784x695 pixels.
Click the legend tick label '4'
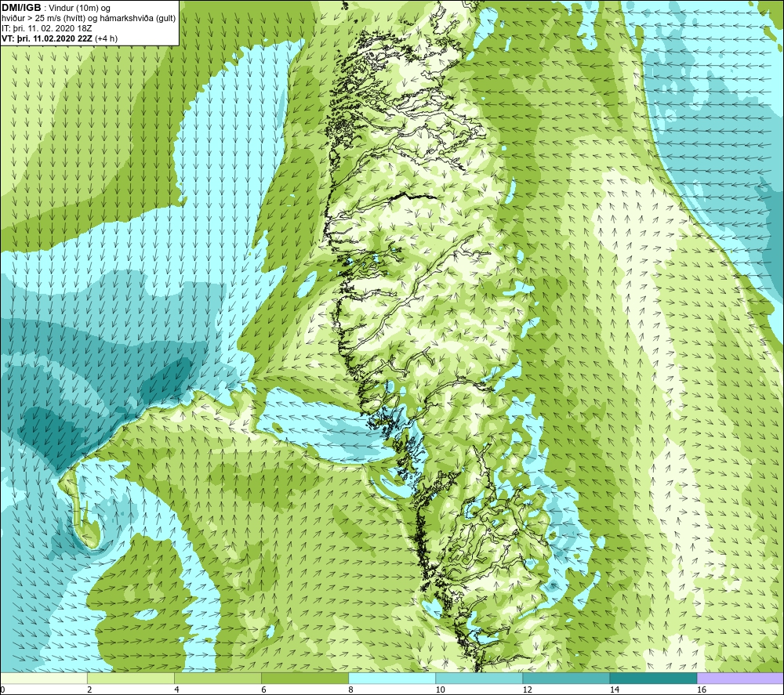tap(176, 690)
